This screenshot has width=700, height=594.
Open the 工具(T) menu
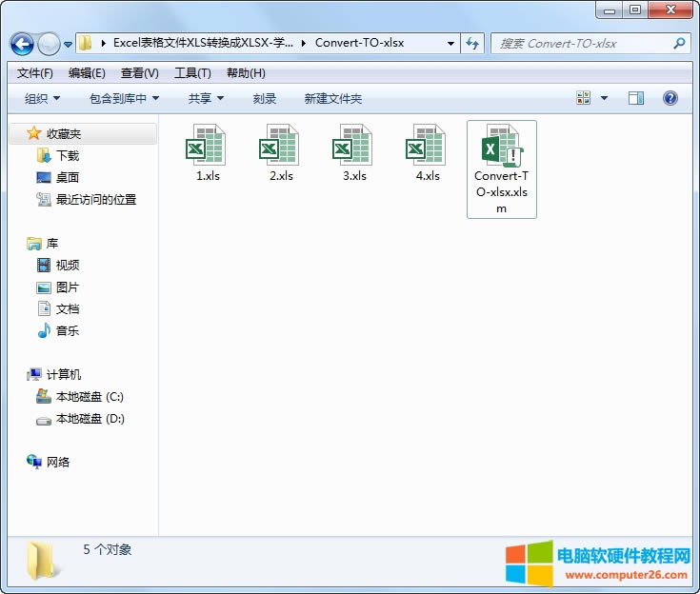[192, 73]
